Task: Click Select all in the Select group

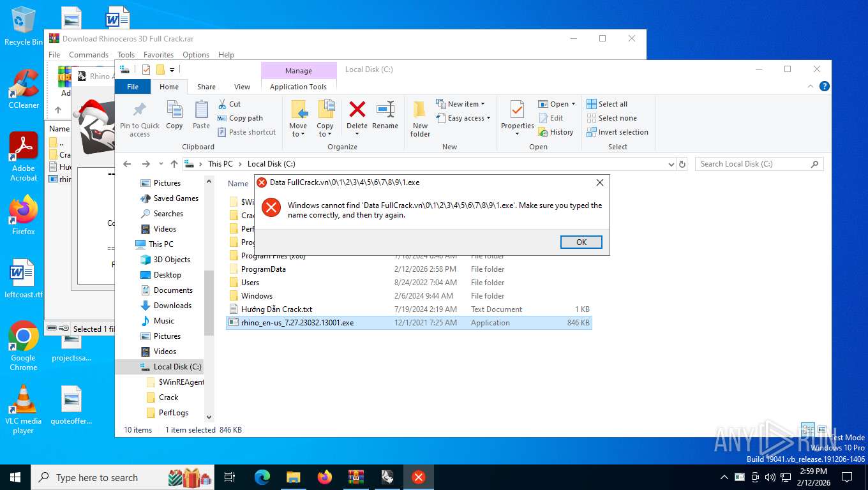Action: (607, 104)
